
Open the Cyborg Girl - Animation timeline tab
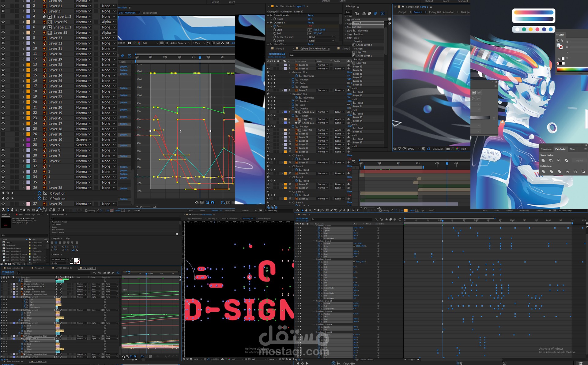point(313,49)
